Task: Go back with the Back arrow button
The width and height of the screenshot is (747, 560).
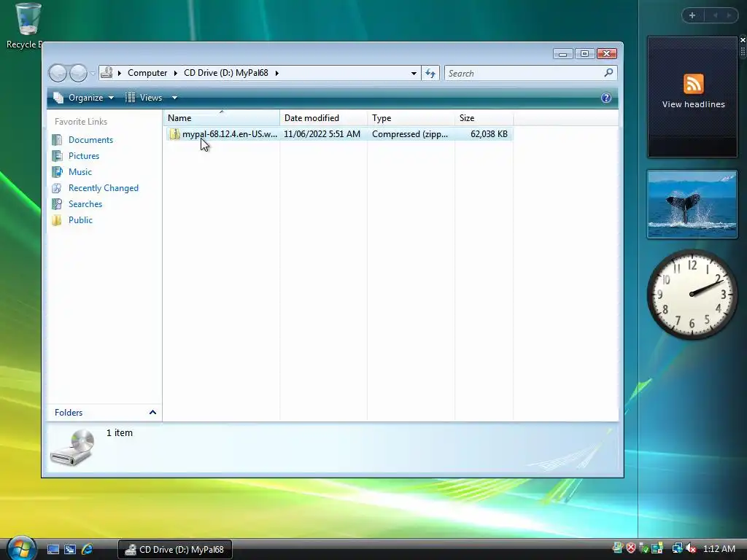Action: coord(58,73)
